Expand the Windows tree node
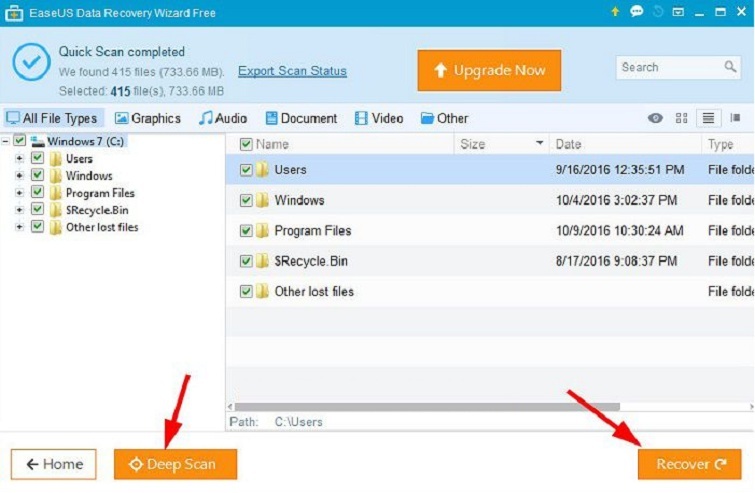 19,176
